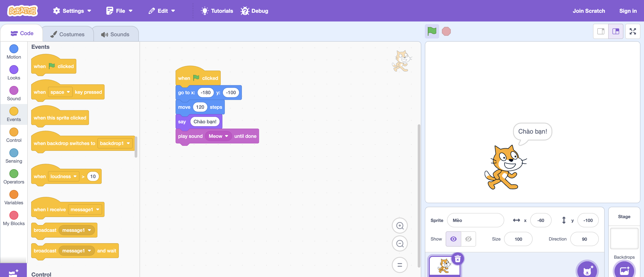Enter full screen stage mode
Image resolution: width=644 pixels, height=277 pixels.
point(633,31)
